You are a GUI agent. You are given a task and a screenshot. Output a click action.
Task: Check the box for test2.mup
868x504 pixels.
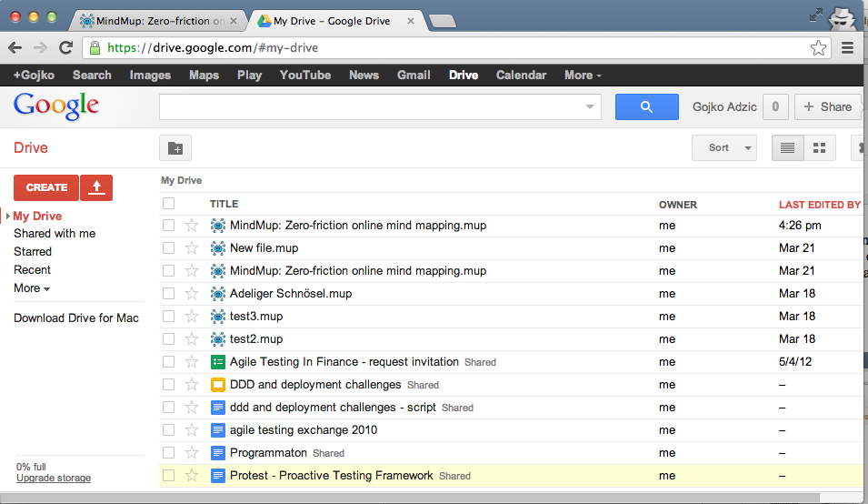tap(169, 338)
